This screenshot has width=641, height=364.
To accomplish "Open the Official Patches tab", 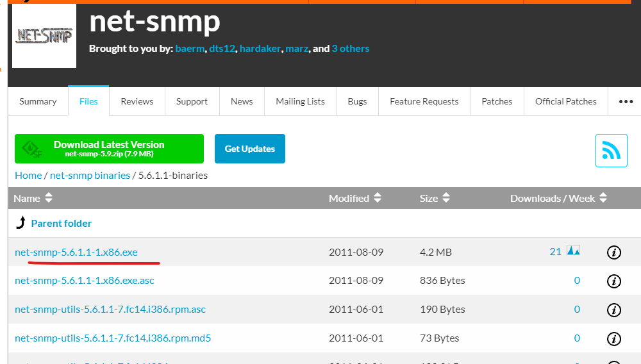I will [566, 101].
